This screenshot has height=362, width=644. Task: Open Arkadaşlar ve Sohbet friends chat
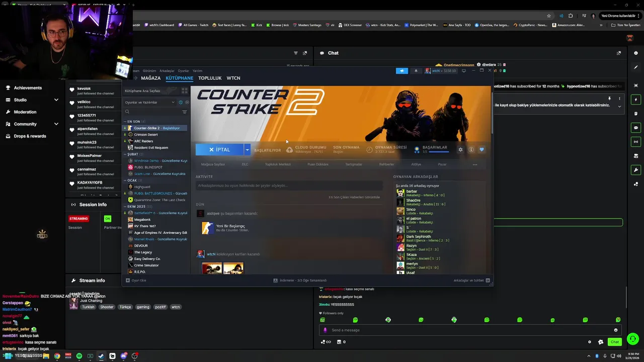[471, 280]
